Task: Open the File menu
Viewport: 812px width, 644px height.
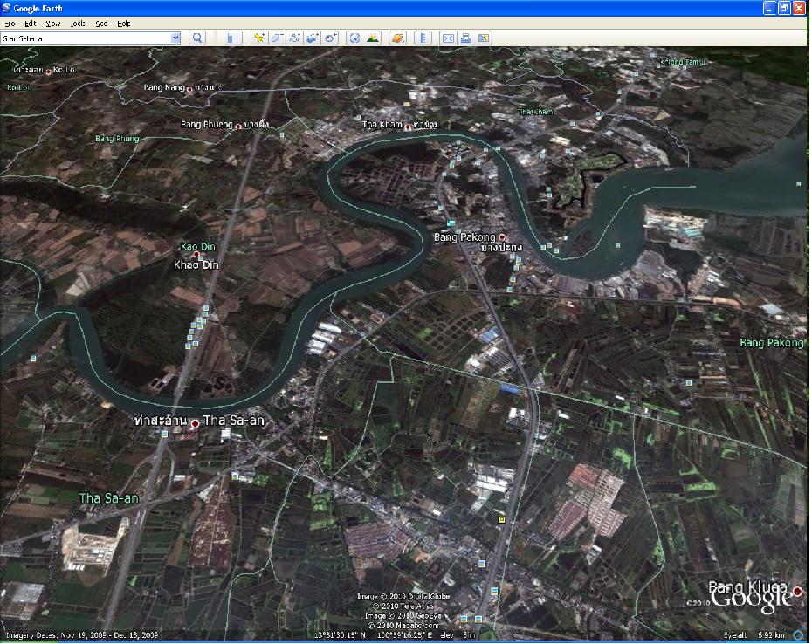Action: coord(10,24)
